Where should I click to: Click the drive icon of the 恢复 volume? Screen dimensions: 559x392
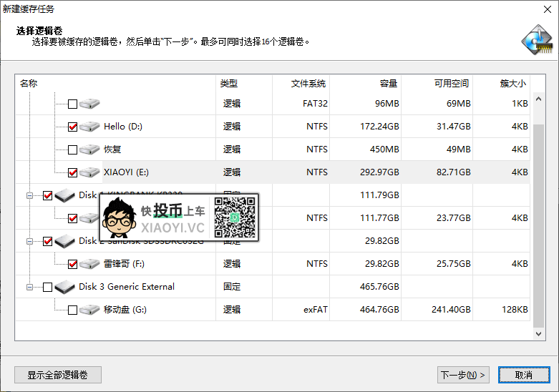coord(89,150)
